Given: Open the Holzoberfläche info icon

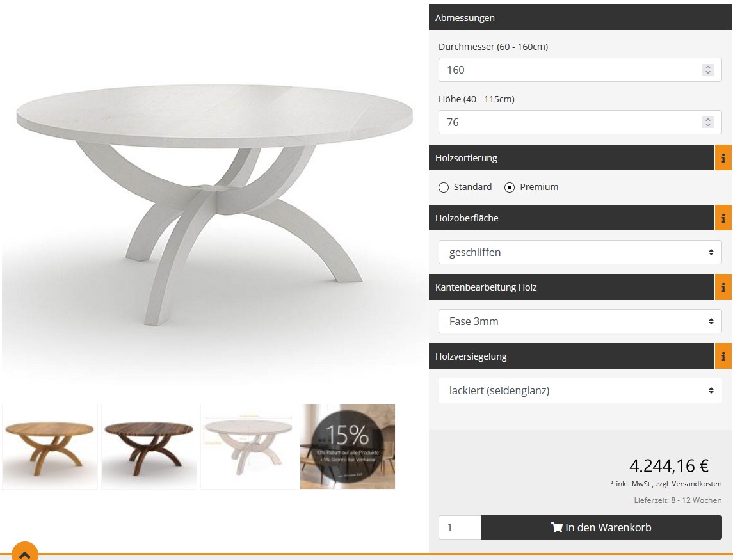Looking at the screenshot, I should (x=723, y=218).
